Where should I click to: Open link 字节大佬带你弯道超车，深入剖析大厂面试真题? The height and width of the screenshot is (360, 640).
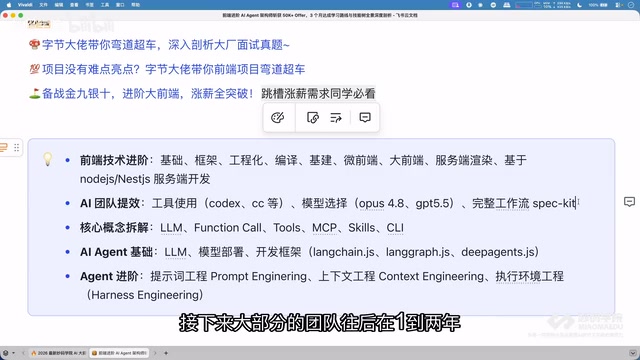pyautogui.click(x=166, y=45)
